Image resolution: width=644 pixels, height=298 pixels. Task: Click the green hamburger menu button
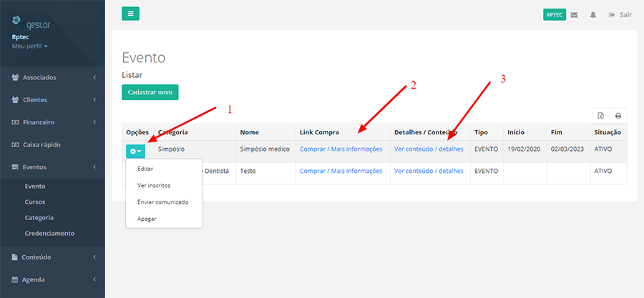pyautogui.click(x=130, y=14)
